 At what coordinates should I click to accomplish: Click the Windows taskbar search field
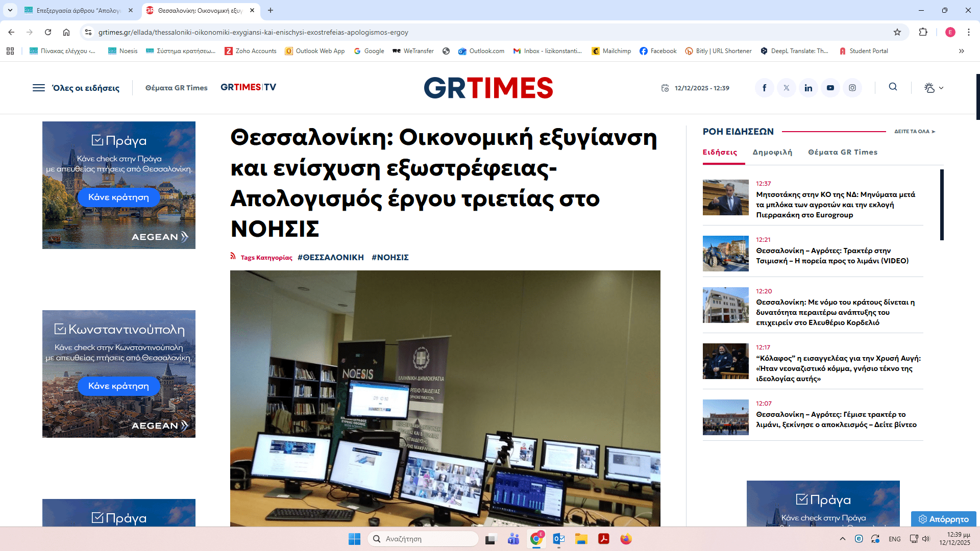(424, 539)
